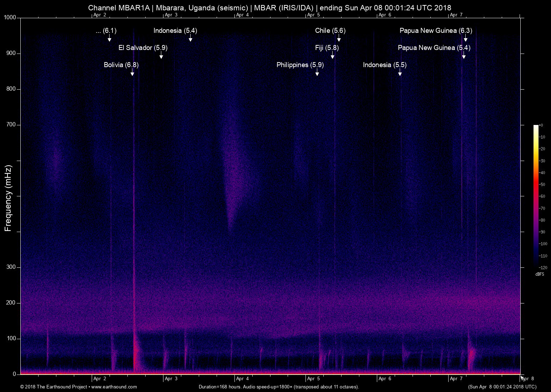The height and width of the screenshot is (392, 551).
Task: Click the Apr 4 date on the bottom axis
Action: tap(242, 378)
